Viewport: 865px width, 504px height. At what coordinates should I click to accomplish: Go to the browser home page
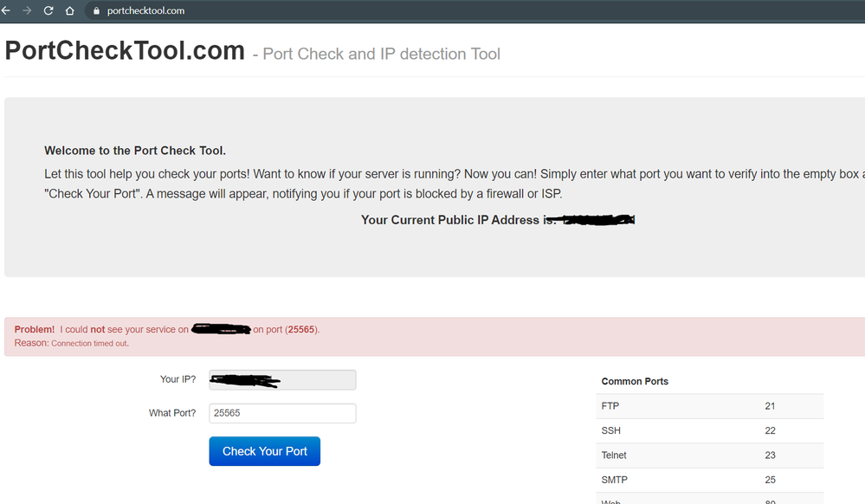point(70,10)
